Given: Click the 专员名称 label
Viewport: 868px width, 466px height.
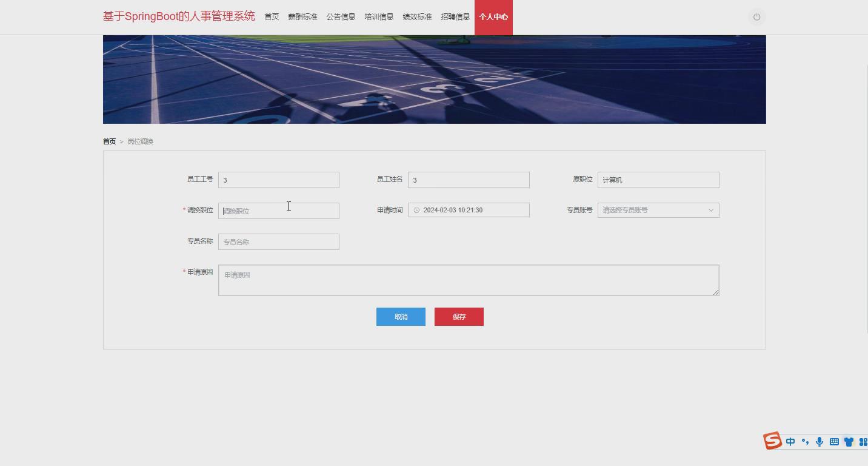Looking at the screenshot, I should pos(200,241).
